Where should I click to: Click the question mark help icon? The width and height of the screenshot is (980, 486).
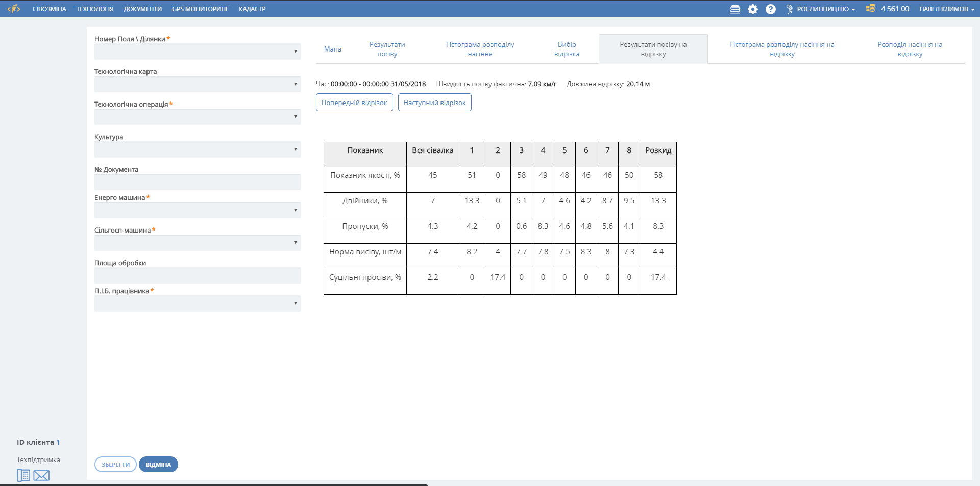pos(770,9)
